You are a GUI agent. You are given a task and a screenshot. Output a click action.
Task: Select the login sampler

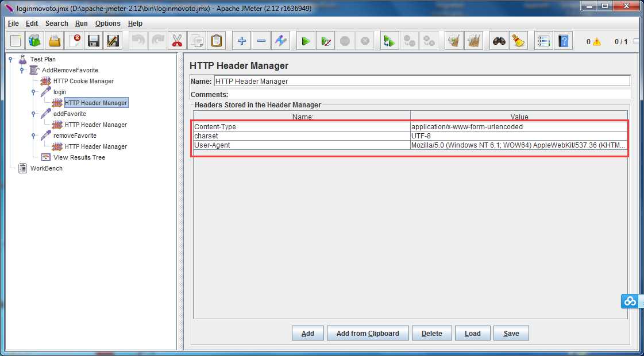[60, 92]
